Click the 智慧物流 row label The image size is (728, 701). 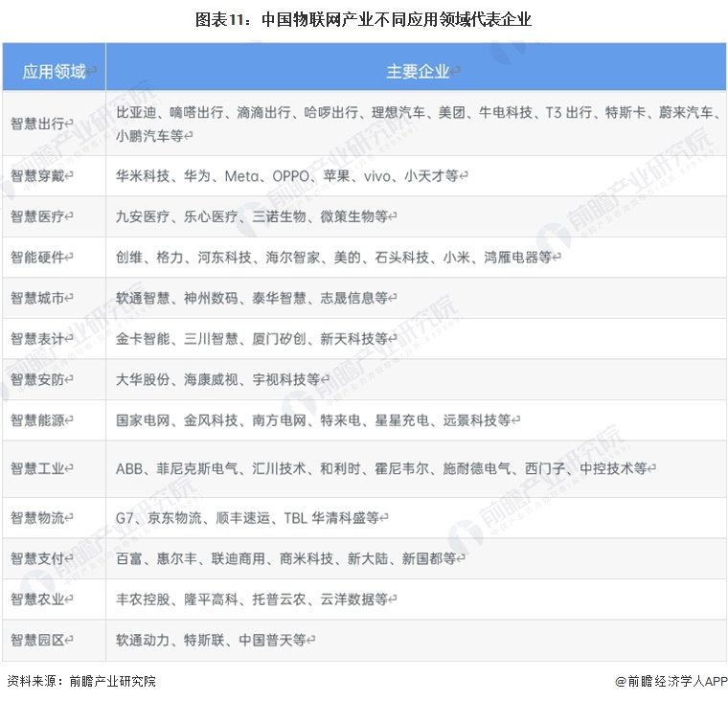pos(37,518)
